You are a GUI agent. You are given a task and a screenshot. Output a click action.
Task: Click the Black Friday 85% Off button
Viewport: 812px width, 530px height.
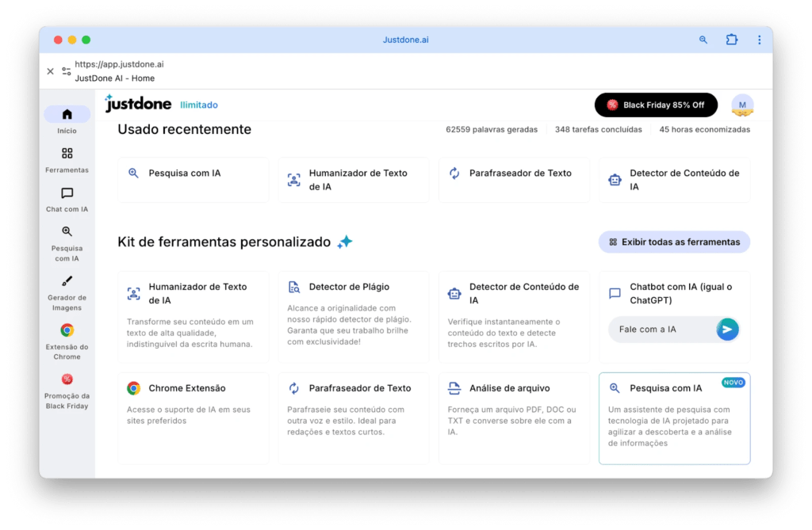(x=656, y=105)
